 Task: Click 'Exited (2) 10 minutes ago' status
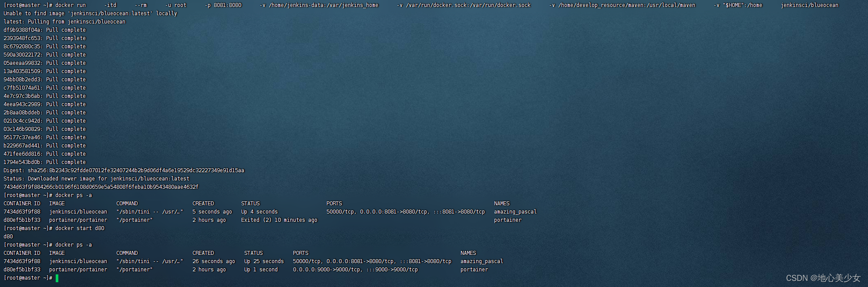pos(279,220)
